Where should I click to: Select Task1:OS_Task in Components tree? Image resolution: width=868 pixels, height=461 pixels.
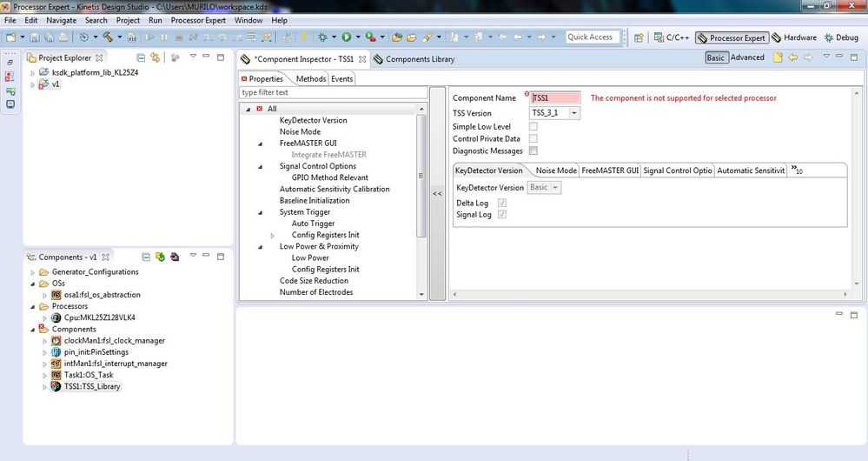click(89, 375)
